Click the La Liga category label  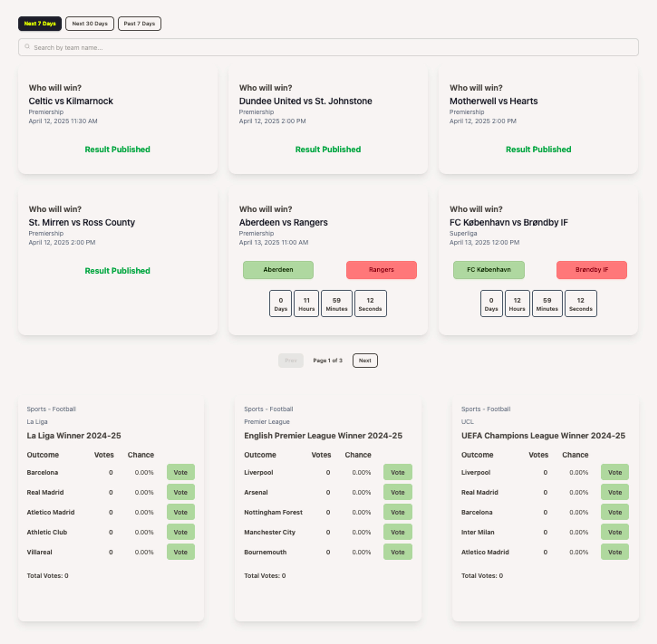click(37, 422)
